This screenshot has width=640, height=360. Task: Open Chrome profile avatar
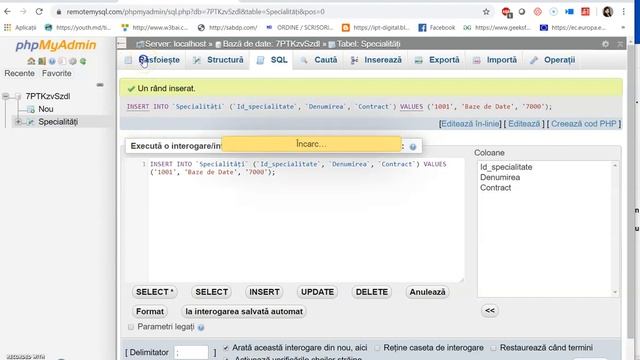[x=608, y=12]
